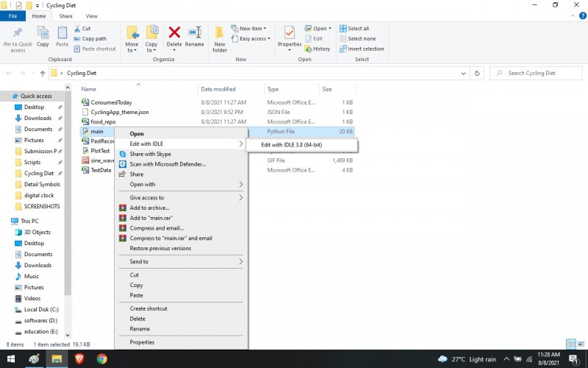Switch to large icons view in status bar
Screen dimensions: 588x368
coord(581,344)
